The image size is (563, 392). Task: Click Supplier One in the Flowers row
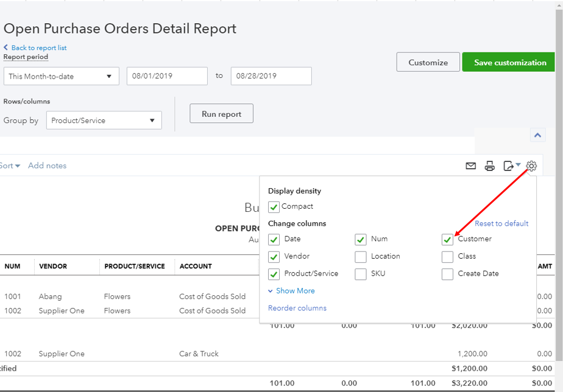(62, 311)
